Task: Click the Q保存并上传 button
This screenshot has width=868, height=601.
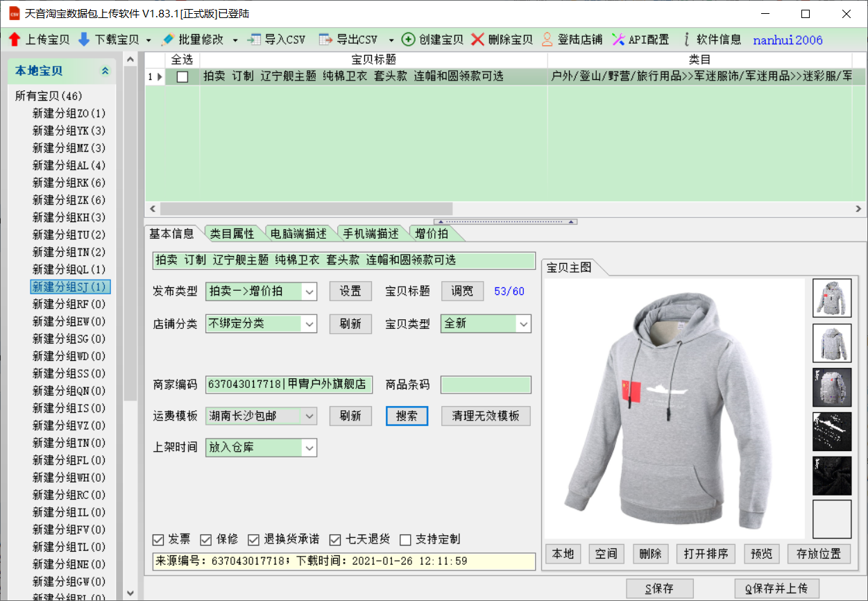Action: tap(776, 589)
